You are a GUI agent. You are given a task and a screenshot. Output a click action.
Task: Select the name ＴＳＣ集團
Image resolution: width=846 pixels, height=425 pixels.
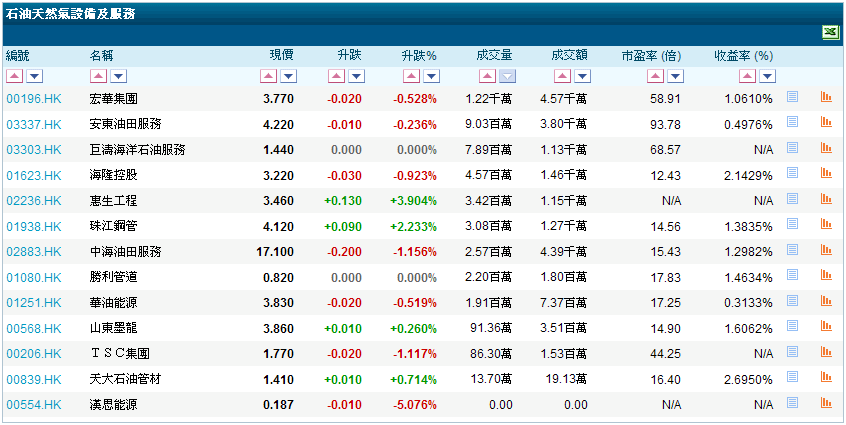119,354
